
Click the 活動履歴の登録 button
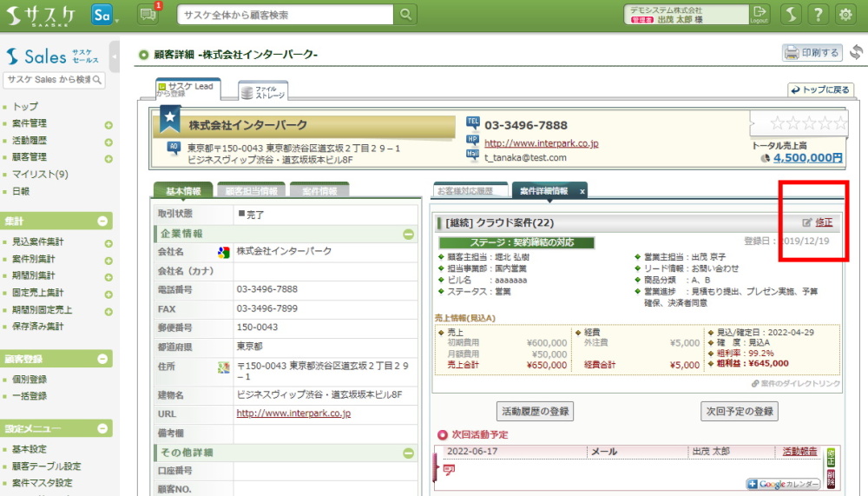pyautogui.click(x=536, y=411)
